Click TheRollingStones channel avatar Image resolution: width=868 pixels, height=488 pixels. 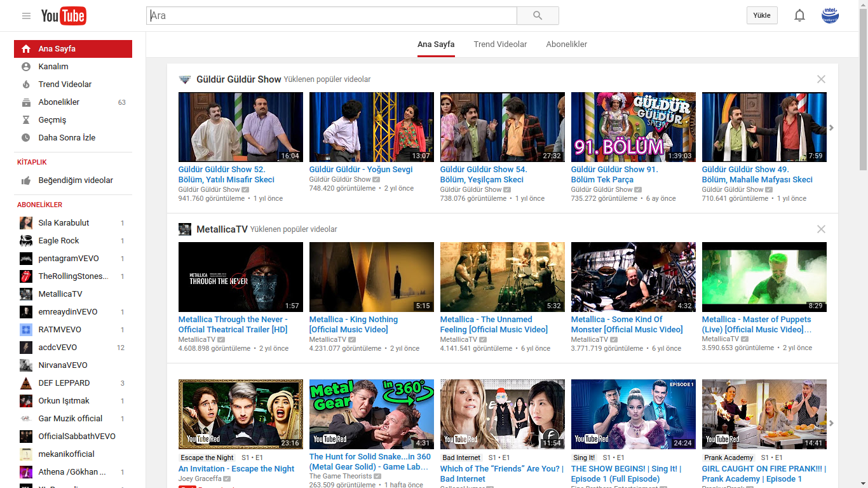[26, 276]
